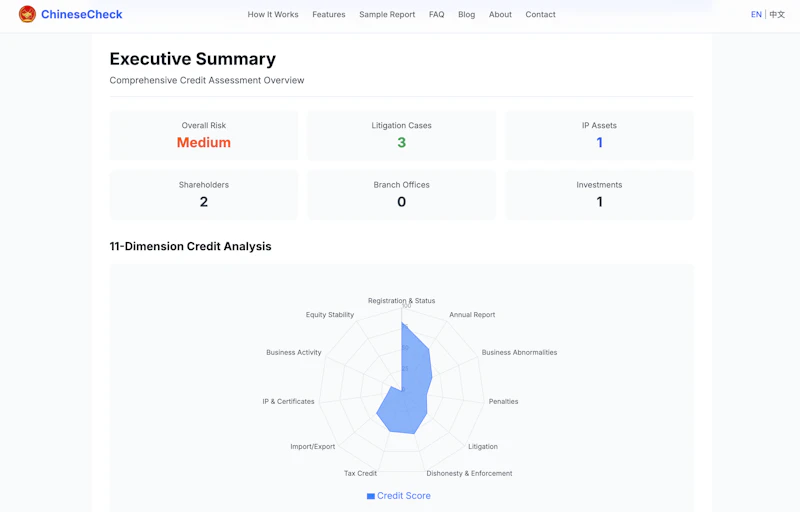Click Comprehensive Credit Assessment Overview subtitle

(x=207, y=80)
